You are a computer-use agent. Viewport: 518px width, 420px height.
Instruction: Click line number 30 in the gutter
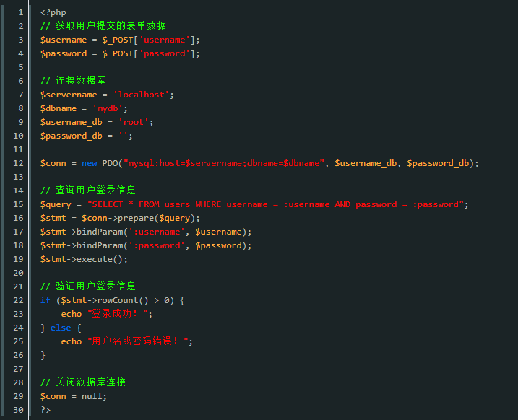click(18, 410)
